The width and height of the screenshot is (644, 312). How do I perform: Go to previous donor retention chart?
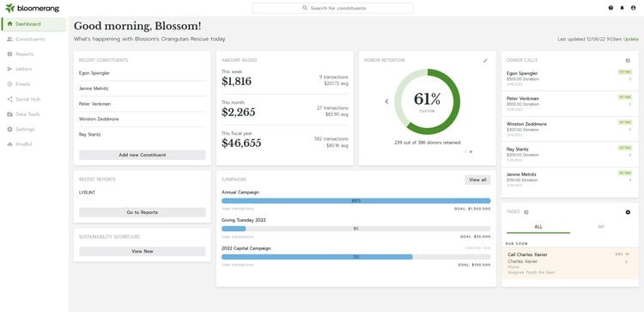click(386, 101)
